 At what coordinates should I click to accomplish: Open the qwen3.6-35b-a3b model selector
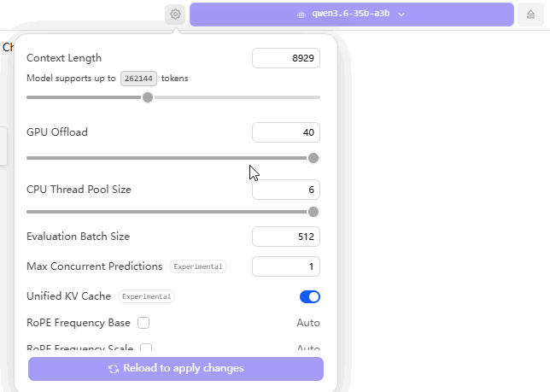click(x=351, y=15)
